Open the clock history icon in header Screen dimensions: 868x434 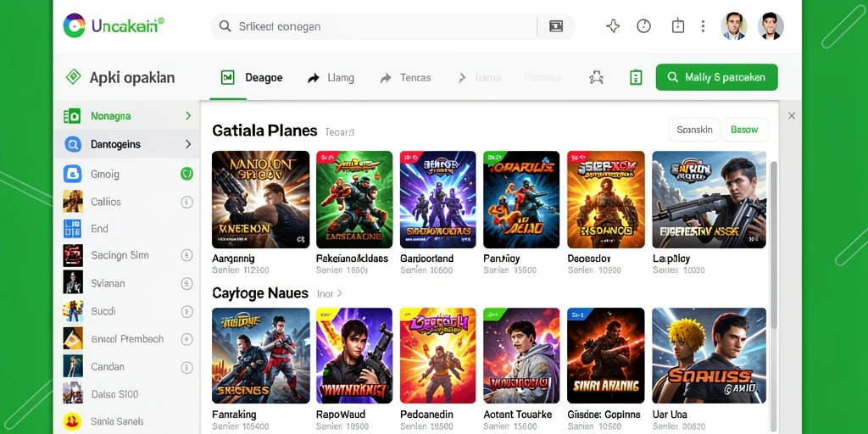pos(644,26)
